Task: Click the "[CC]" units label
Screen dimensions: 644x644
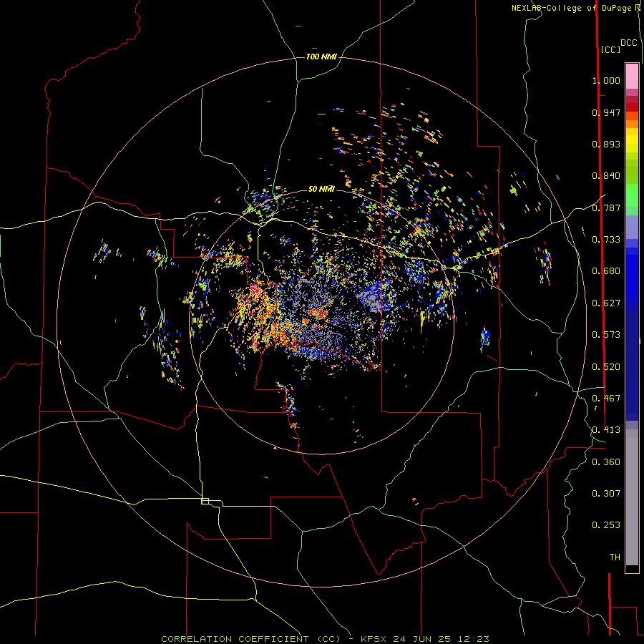Action: pos(610,49)
